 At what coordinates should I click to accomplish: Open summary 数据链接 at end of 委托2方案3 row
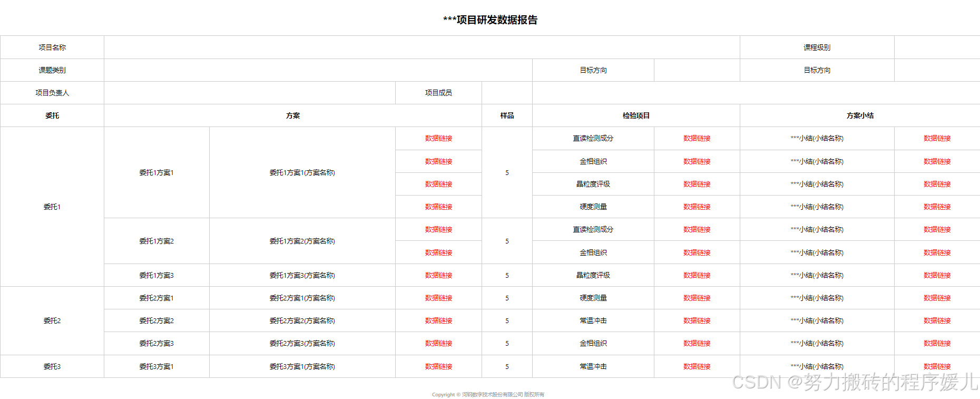(x=937, y=343)
